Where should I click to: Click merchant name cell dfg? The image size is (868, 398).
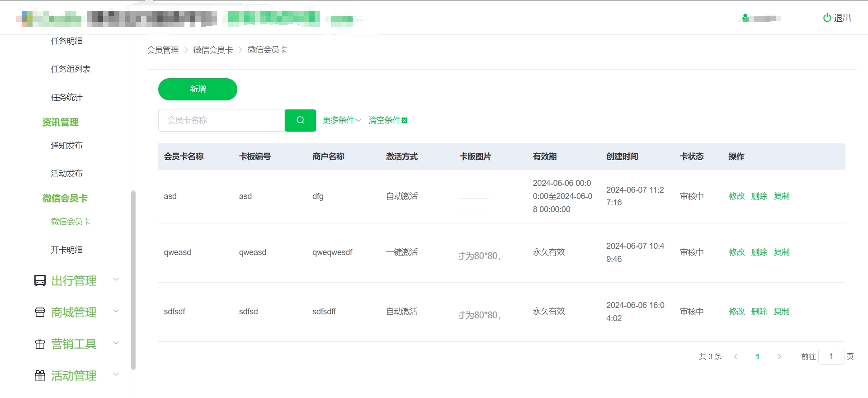tap(318, 196)
